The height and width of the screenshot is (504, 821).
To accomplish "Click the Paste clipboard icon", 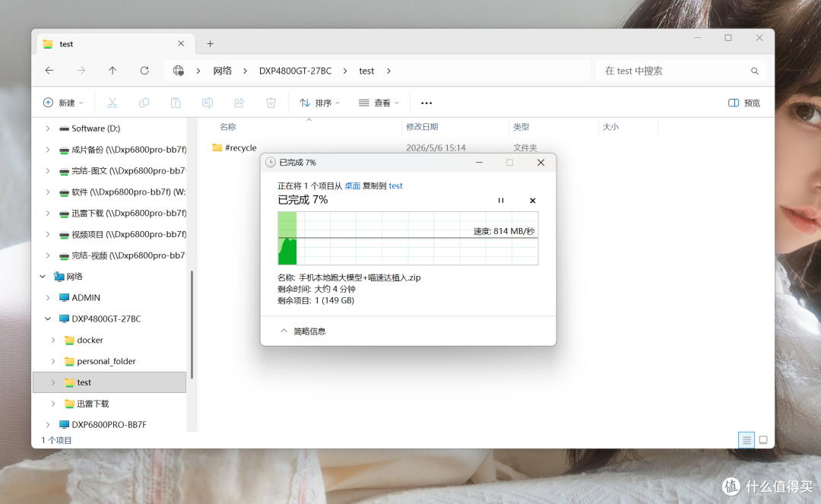I will [x=176, y=103].
